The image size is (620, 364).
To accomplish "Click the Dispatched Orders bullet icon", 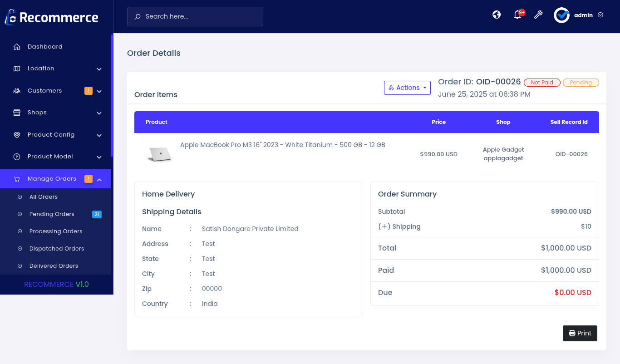I will point(20,249).
